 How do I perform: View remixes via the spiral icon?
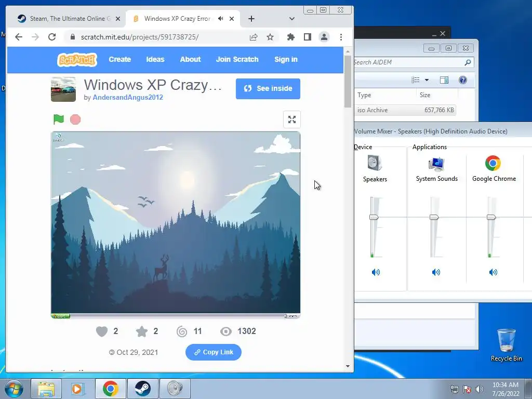pyautogui.click(x=182, y=331)
